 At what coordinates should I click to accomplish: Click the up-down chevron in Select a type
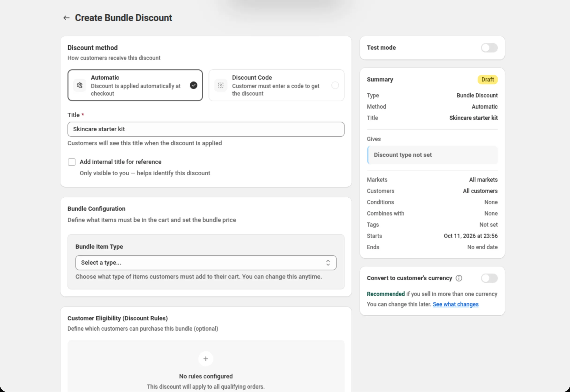tap(328, 263)
